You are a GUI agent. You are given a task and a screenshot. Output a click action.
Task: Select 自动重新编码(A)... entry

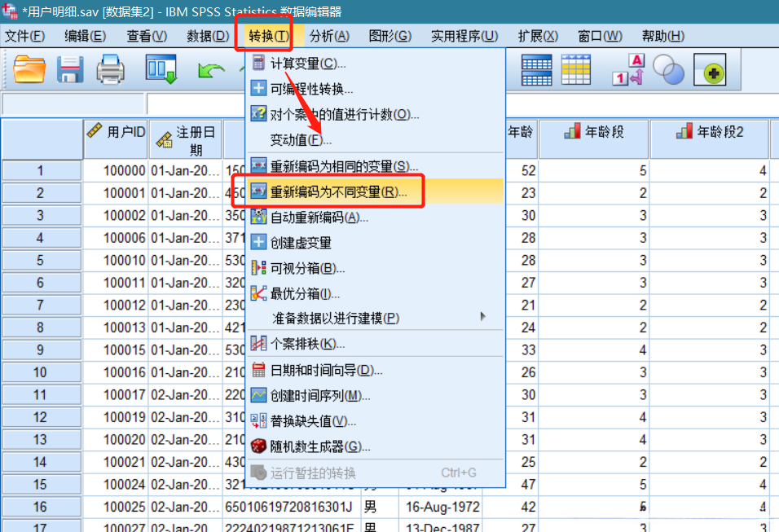(x=376, y=217)
